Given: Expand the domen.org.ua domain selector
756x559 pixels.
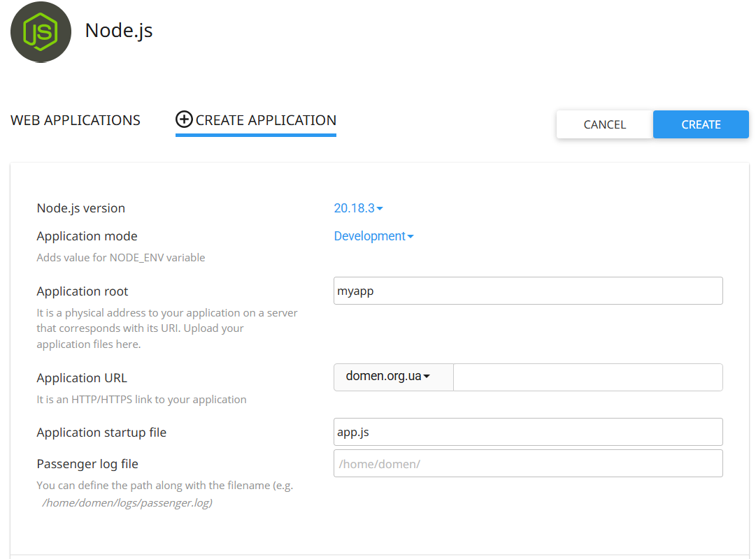Looking at the screenshot, I should click(394, 377).
